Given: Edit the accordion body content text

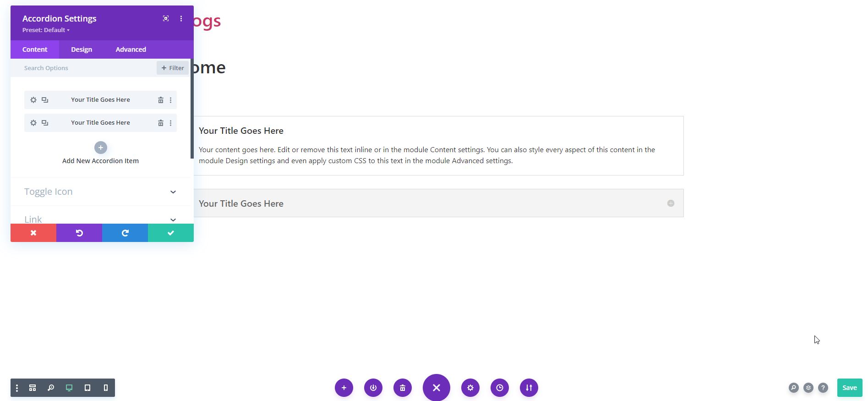Looking at the screenshot, I should click(x=427, y=155).
